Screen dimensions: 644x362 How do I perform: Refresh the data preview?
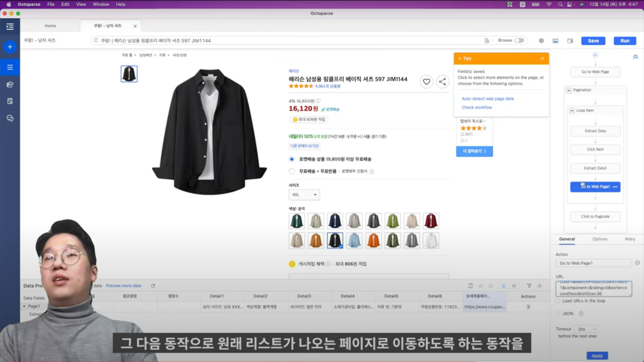pyautogui.click(x=153, y=286)
